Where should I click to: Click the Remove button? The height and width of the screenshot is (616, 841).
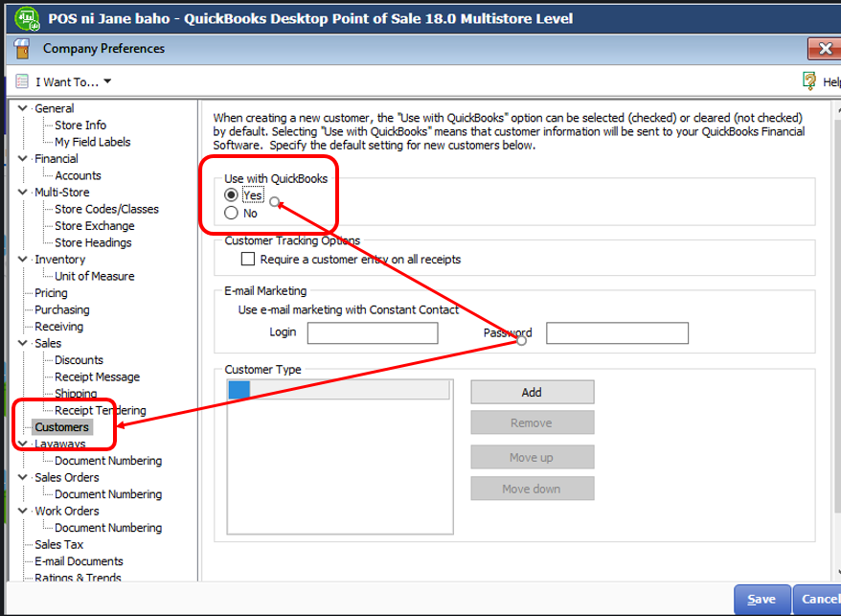pos(532,422)
